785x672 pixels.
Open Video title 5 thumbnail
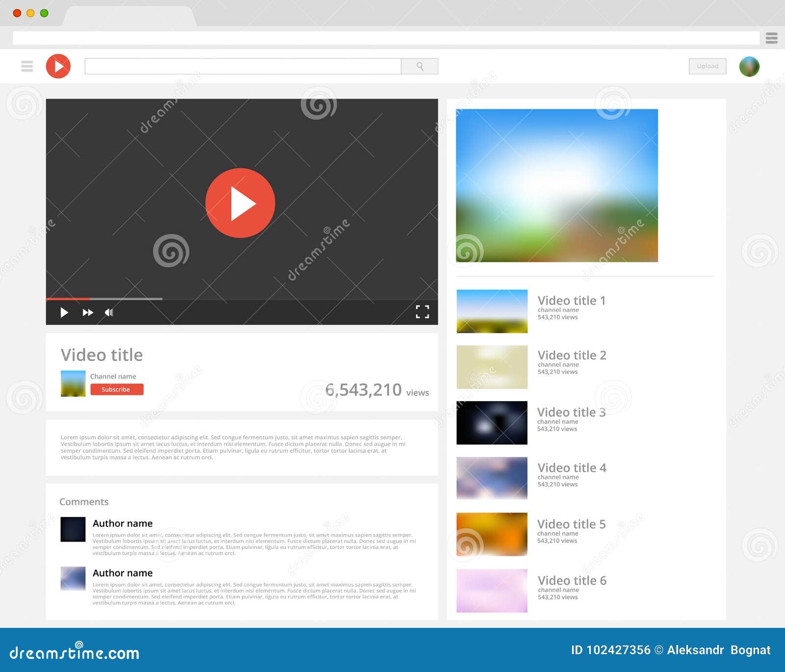point(492,534)
